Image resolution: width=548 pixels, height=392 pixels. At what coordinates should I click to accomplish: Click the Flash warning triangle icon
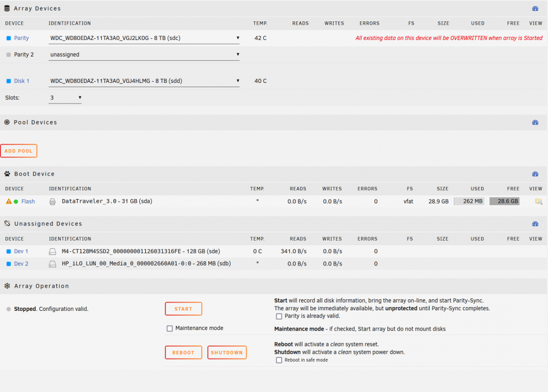pos(9,201)
